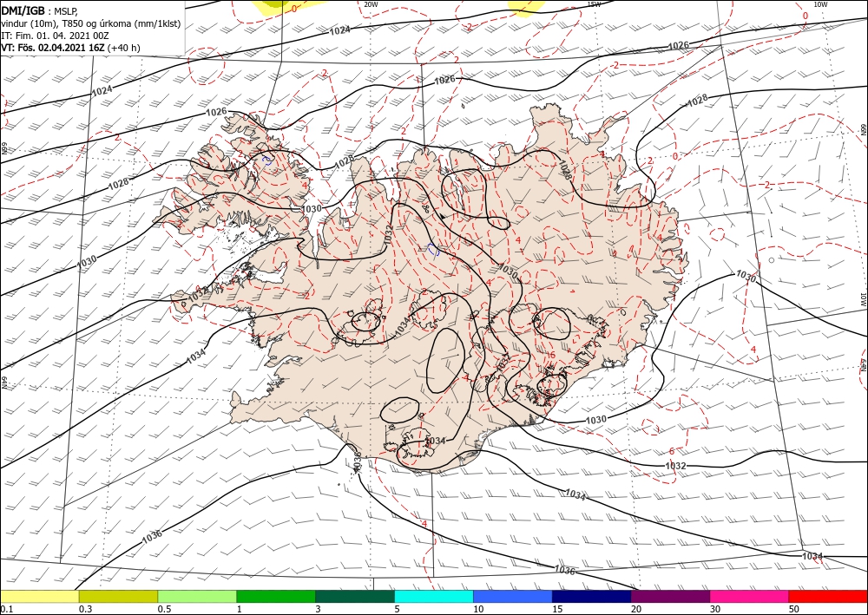The width and height of the screenshot is (868, 615).
Task: Click the yellow 0.1–0.3 legend color band
Action: (x=39, y=596)
